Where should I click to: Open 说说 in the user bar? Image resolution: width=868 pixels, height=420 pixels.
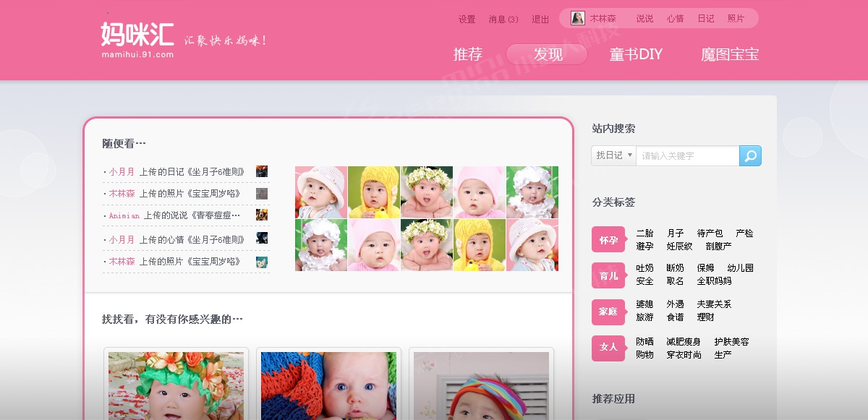coord(644,19)
